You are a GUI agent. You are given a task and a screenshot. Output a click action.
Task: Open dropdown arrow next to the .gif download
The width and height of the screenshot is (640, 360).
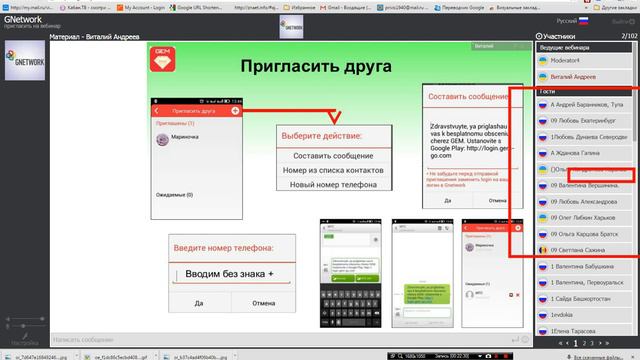[x=156, y=357]
